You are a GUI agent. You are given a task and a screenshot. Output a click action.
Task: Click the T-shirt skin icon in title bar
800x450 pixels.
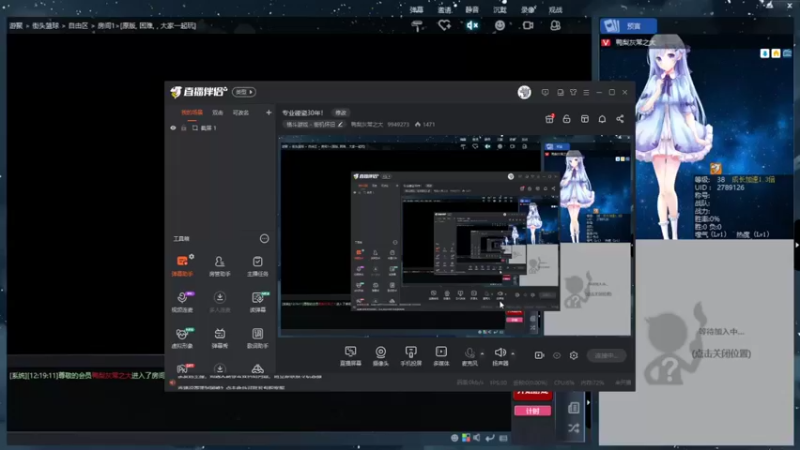point(573,92)
